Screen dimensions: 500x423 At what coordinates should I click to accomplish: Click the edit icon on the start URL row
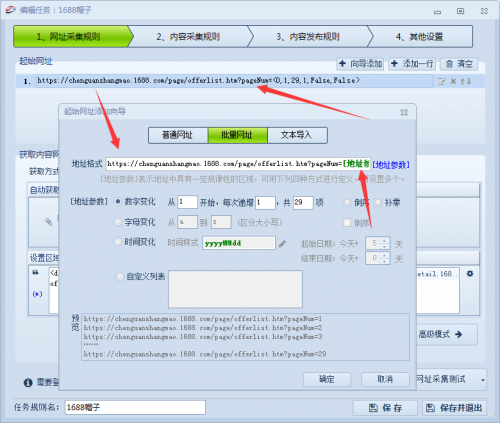[x=441, y=81]
